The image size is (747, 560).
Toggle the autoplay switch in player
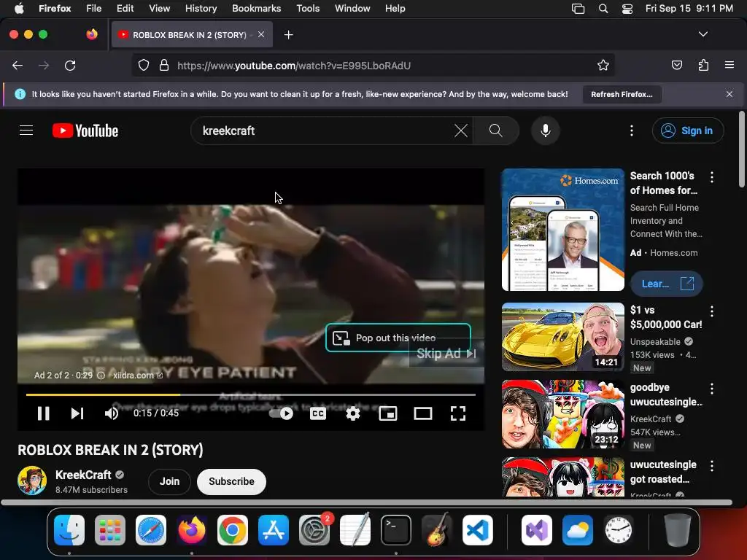coord(281,413)
